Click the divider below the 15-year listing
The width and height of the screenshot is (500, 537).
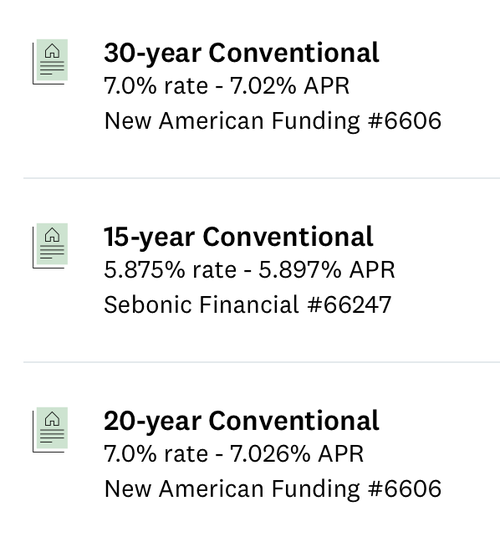click(262, 362)
